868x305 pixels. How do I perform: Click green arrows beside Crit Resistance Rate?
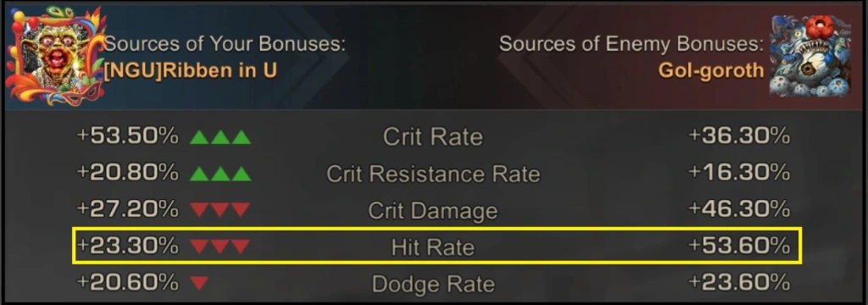coord(220,174)
